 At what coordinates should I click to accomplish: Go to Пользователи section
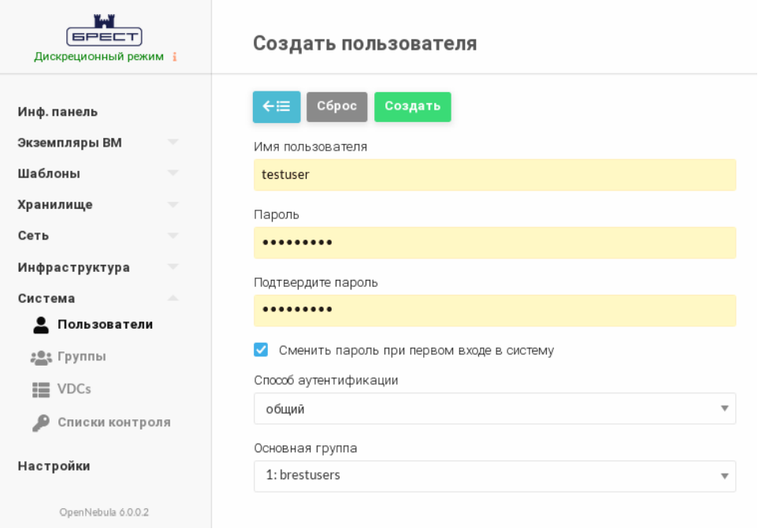point(105,325)
